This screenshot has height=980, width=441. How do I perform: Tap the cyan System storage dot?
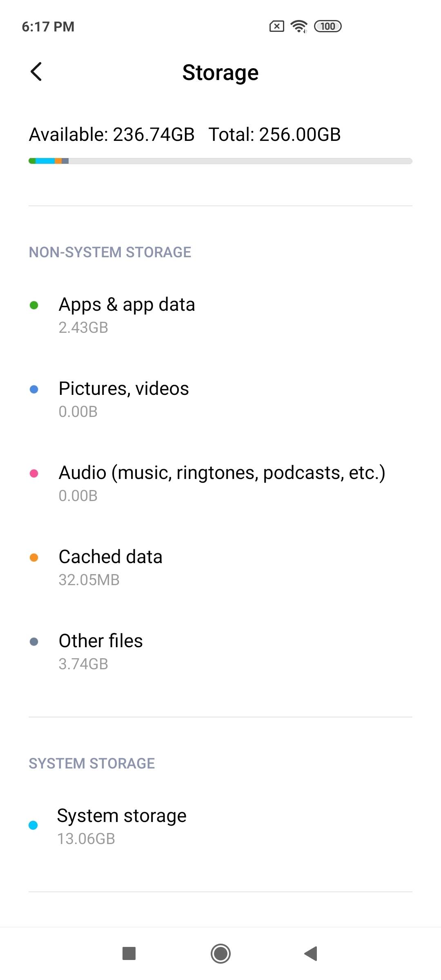point(33,825)
